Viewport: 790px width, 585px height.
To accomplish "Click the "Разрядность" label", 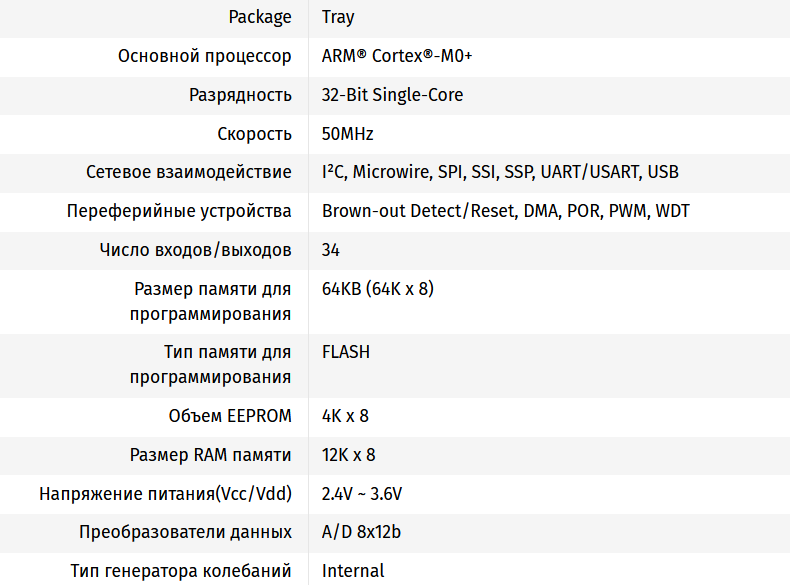I will [x=240, y=95].
